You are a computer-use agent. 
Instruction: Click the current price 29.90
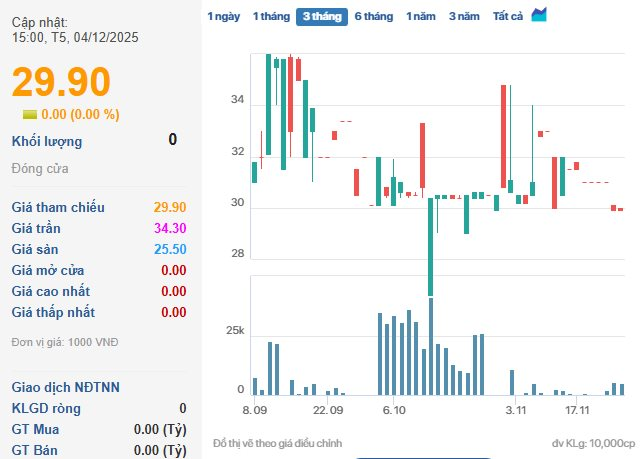point(61,81)
